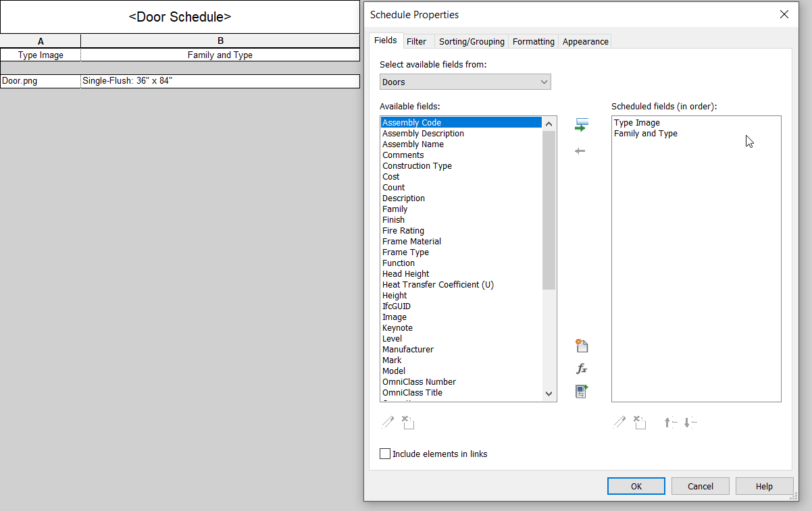Click the Available fields scroll up arrow
812x511 pixels.
tap(549, 123)
